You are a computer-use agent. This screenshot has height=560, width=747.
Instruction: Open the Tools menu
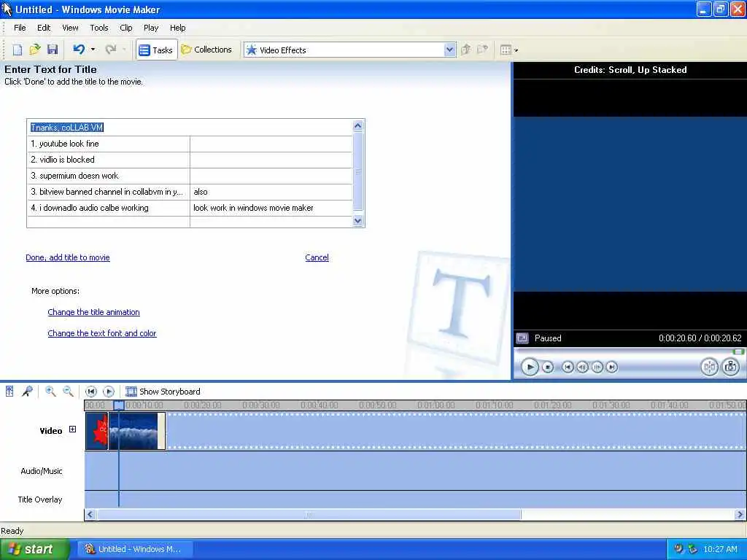coord(99,28)
